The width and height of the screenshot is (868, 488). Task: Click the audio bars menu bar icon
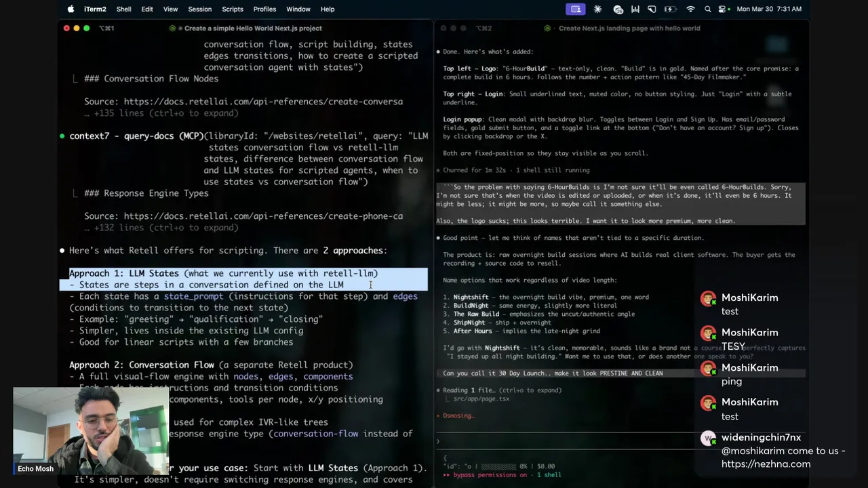pos(635,9)
